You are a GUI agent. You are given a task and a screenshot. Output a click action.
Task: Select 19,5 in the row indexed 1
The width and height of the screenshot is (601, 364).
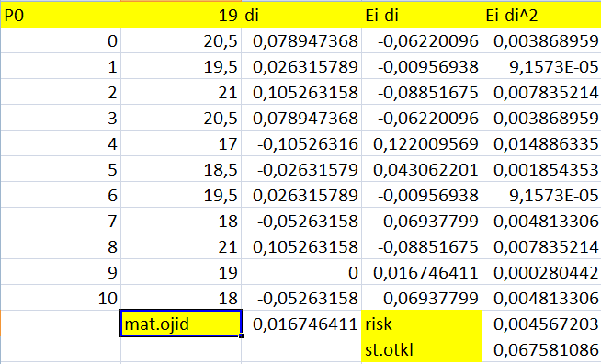point(181,67)
